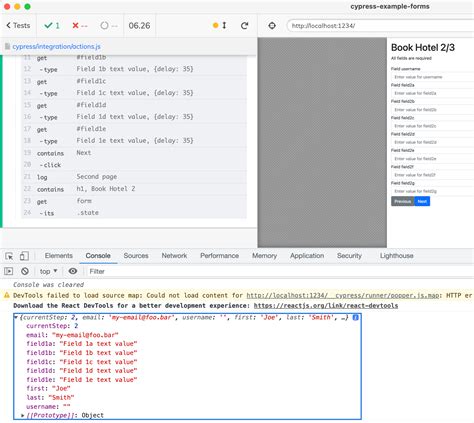Select command row 24 its .state
This screenshot has height=423, width=474.
[x=134, y=213]
